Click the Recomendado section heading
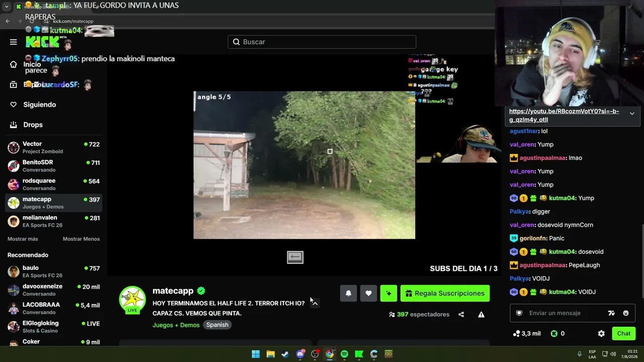 coord(28,255)
